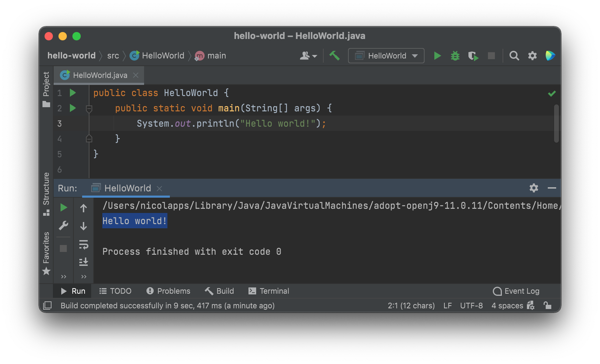
Task: Open the HelloWorld run configuration dropdown
Action: click(386, 56)
